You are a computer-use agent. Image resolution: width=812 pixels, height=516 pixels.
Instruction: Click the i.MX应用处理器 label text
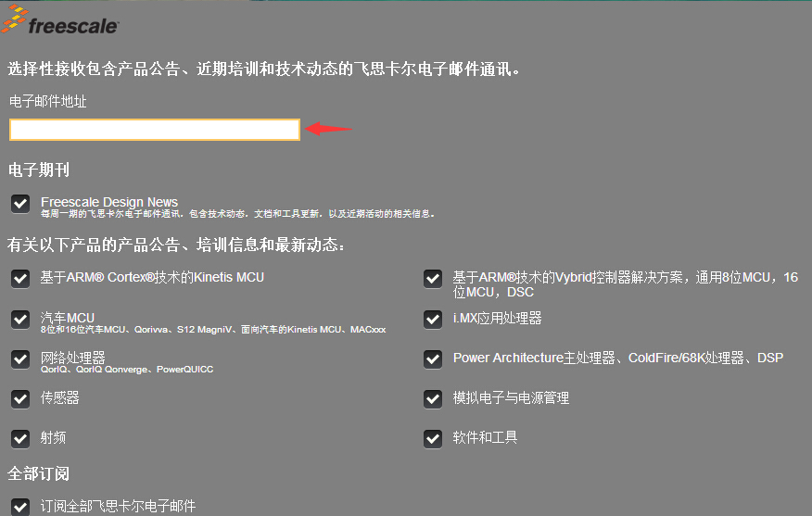tap(497, 318)
